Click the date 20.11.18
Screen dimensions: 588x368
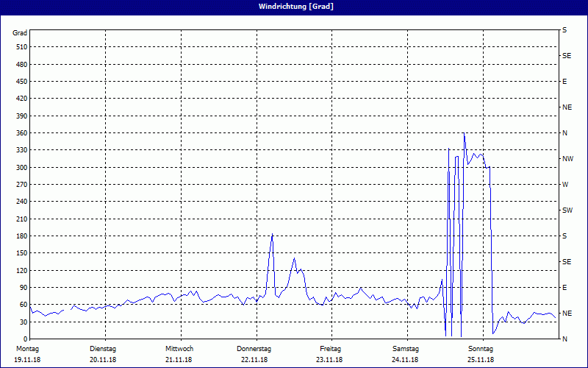(103, 360)
